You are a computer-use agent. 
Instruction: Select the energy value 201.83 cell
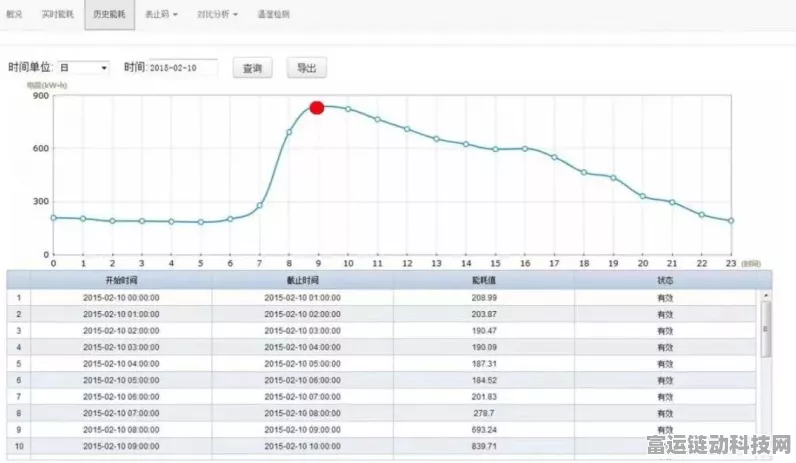[484, 396]
